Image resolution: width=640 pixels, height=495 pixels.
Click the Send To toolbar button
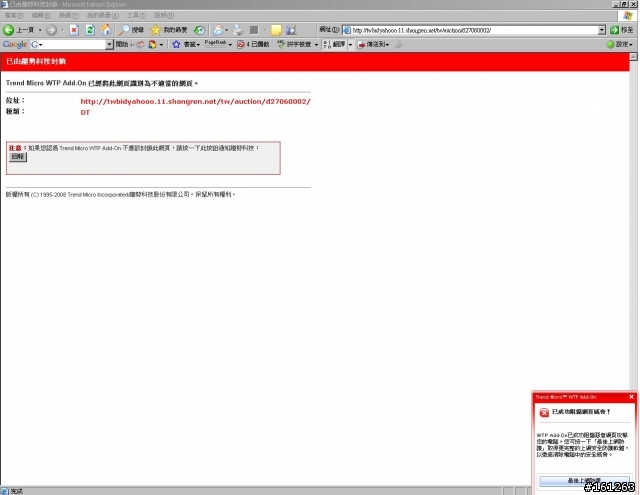373,44
